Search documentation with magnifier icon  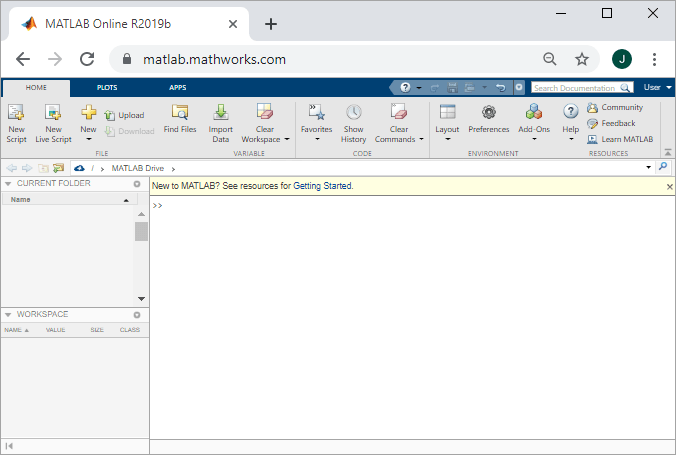click(x=625, y=88)
